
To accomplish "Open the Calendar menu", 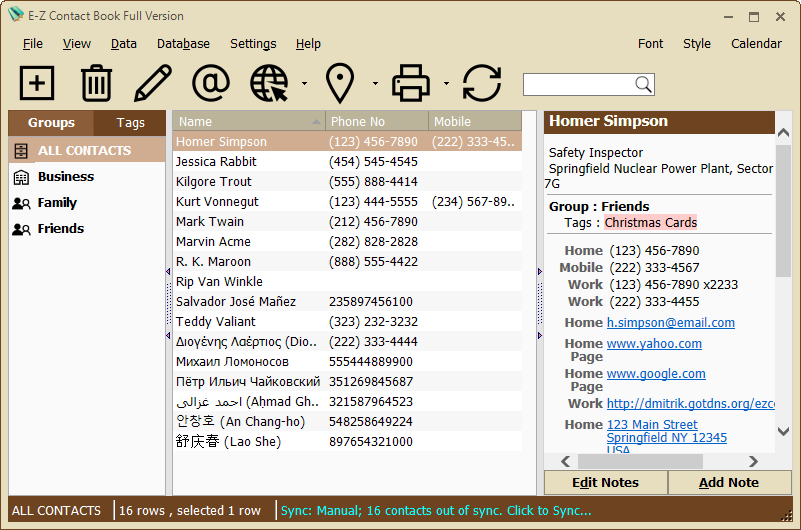I will [756, 44].
